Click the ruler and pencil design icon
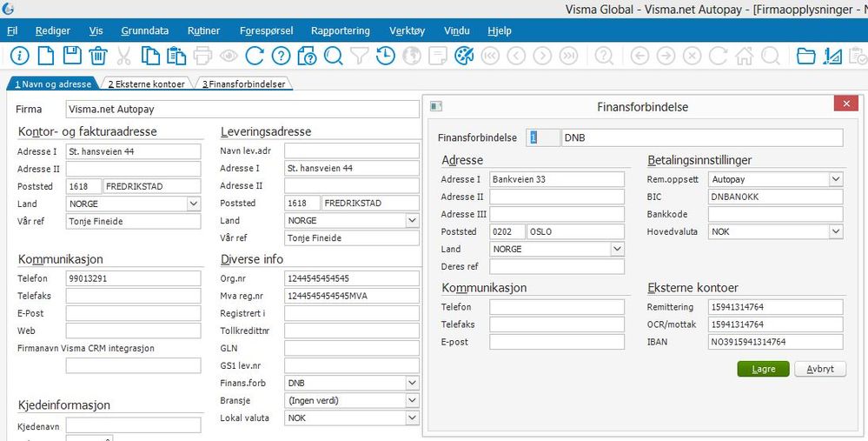868x441 pixels. tap(832, 56)
